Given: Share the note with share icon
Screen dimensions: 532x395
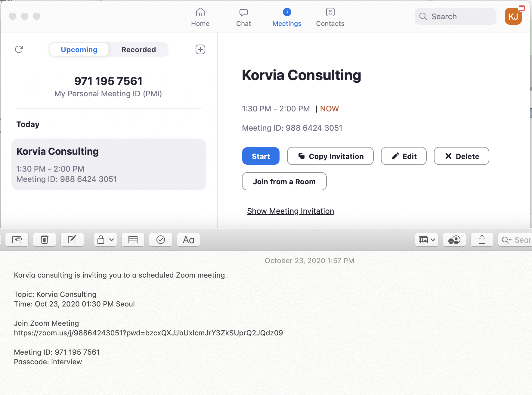Looking at the screenshot, I should pos(482,240).
